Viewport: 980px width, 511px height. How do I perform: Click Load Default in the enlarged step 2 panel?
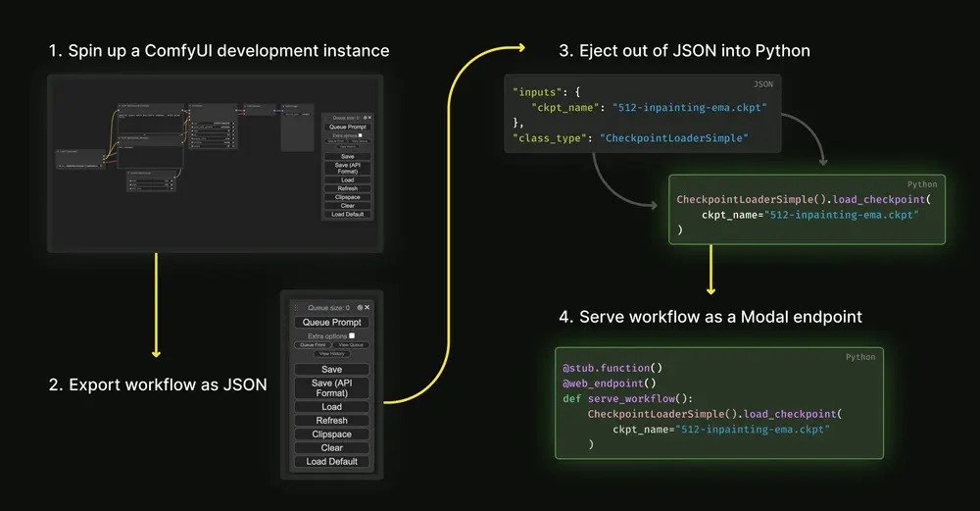pyautogui.click(x=331, y=462)
